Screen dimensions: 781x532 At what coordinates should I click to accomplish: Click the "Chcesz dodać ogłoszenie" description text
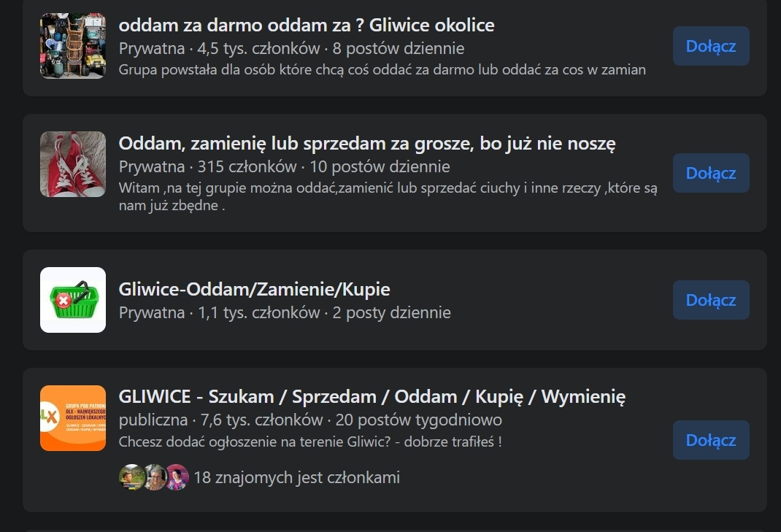[x=310, y=442]
